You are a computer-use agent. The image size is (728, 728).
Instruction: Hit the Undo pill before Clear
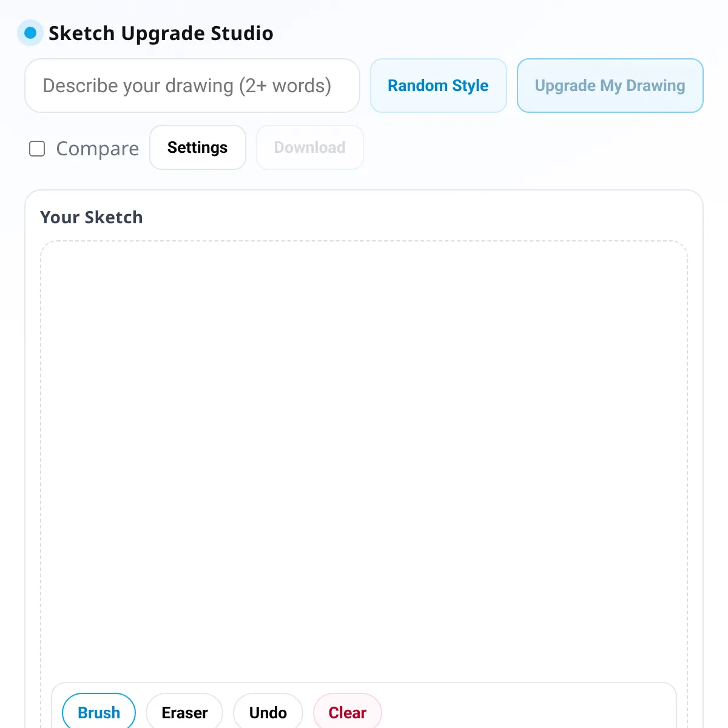268,712
